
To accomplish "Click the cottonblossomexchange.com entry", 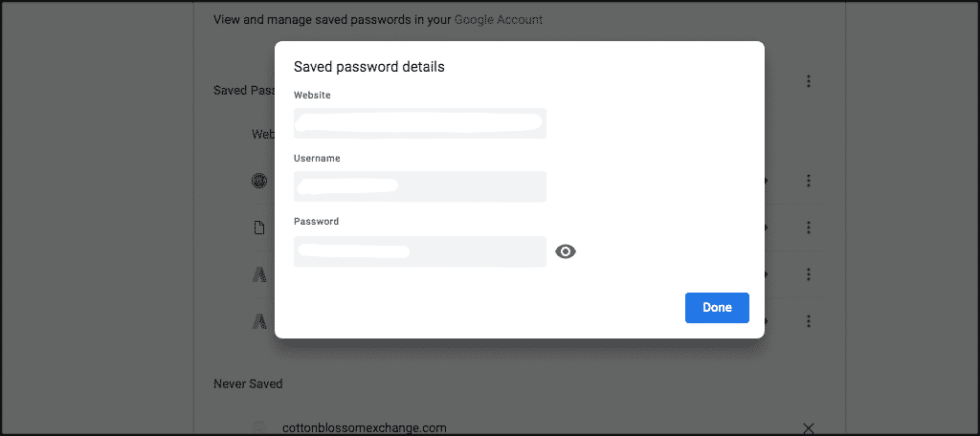I will click(x=365, y=427).
